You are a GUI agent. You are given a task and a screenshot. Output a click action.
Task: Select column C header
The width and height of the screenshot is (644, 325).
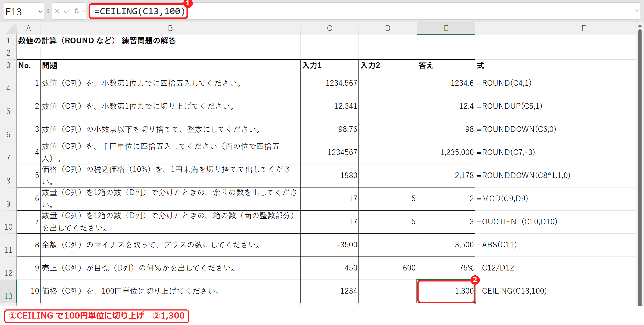tap(330, 28)
